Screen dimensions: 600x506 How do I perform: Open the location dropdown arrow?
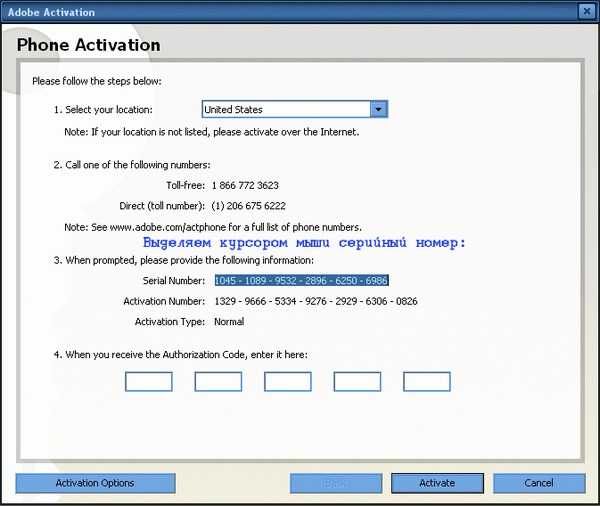tap(378, 109)
